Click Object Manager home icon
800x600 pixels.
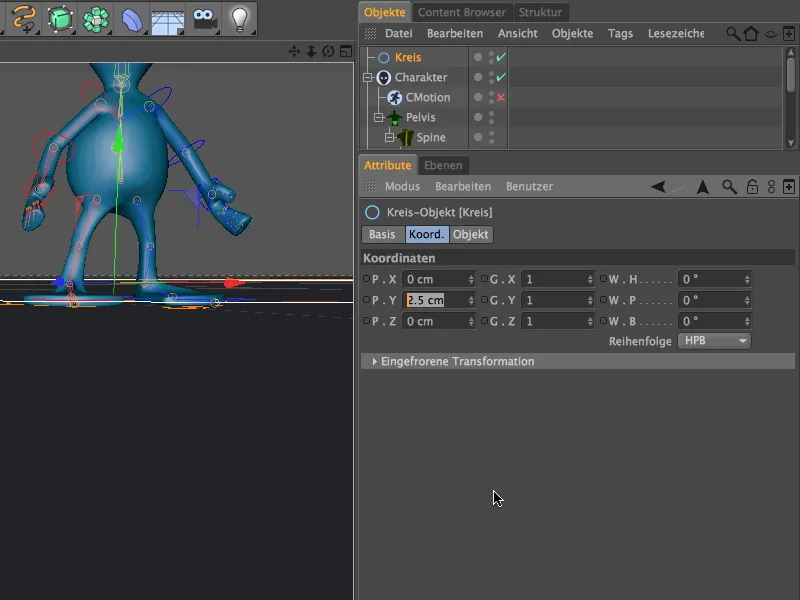[x=751, y=34]
